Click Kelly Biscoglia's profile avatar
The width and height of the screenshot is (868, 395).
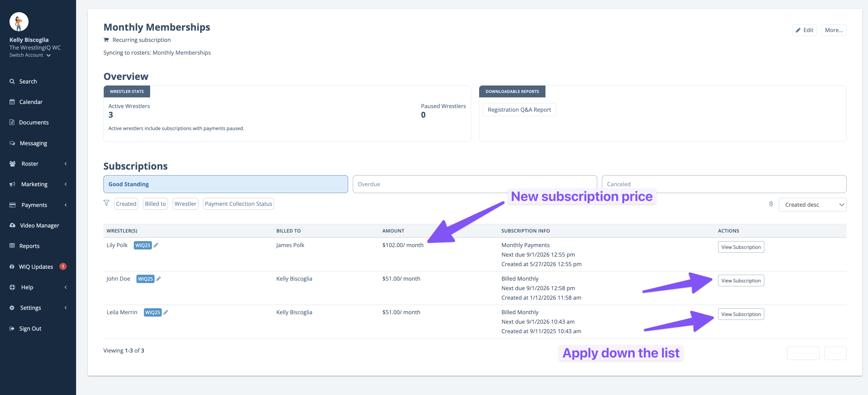point(19,22)
